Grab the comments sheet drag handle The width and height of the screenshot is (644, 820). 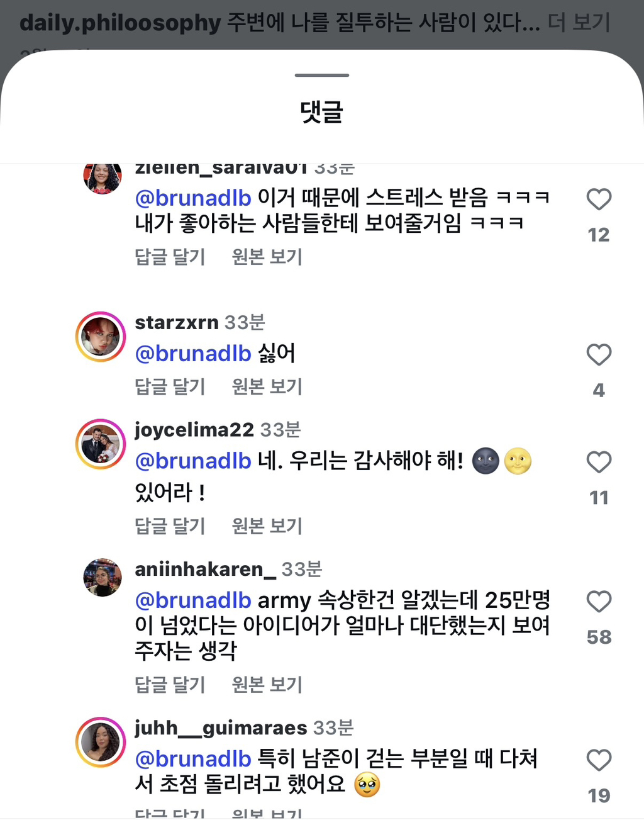pyautogui.click(x=322, y=76)
